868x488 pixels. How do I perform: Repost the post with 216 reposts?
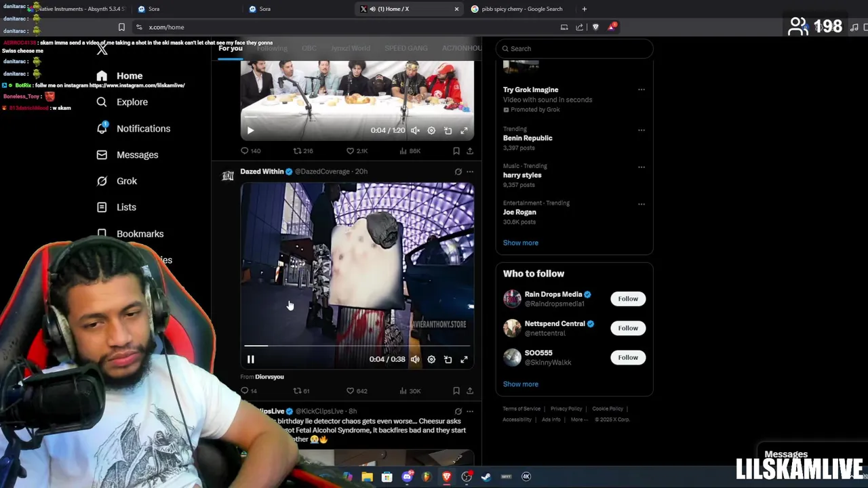pos(302,151)
